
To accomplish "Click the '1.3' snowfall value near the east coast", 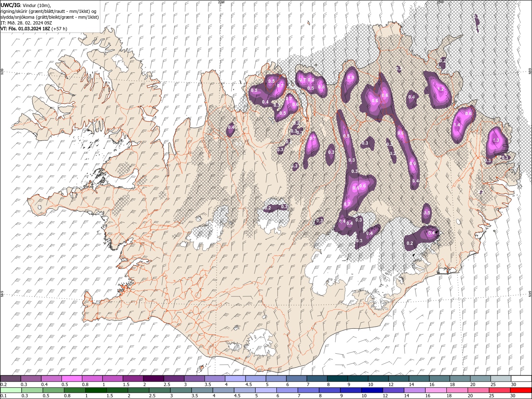I will coord(495,140).
